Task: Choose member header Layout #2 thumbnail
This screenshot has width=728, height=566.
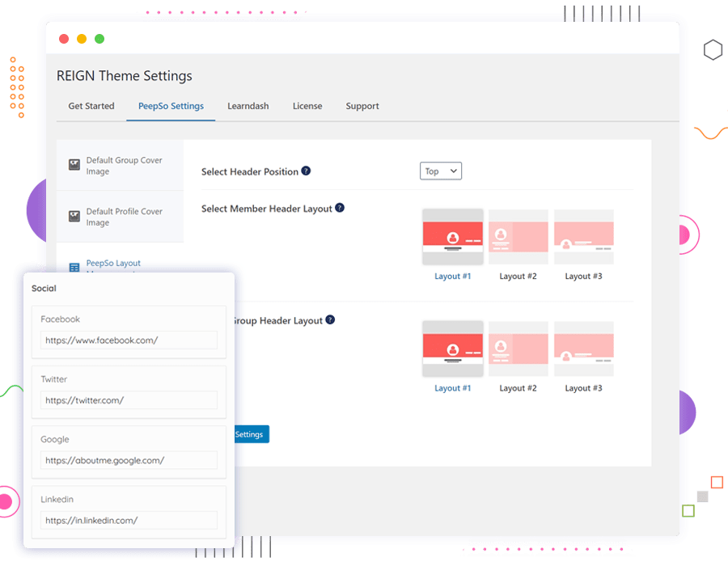Action: [x=518, y=237]
